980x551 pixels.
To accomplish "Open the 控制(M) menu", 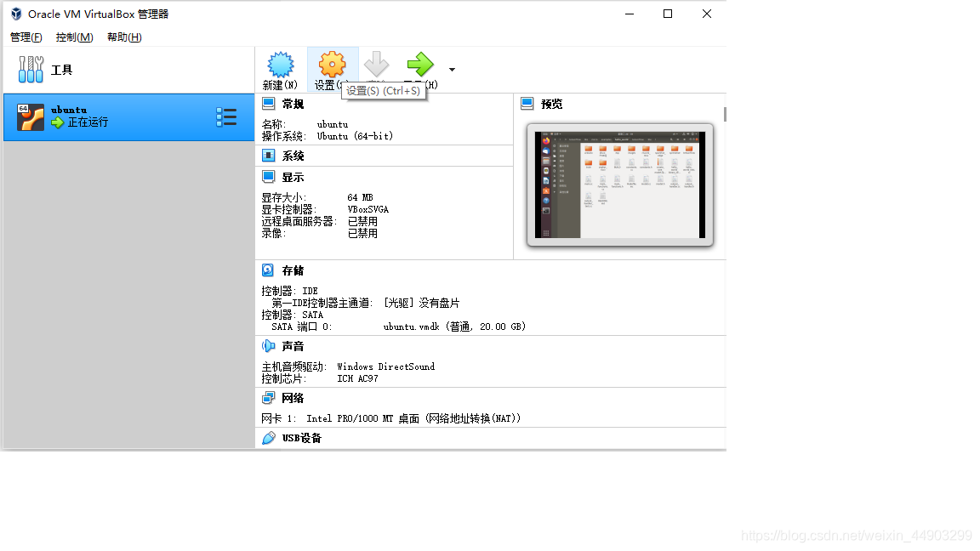I will click(74, 37).
